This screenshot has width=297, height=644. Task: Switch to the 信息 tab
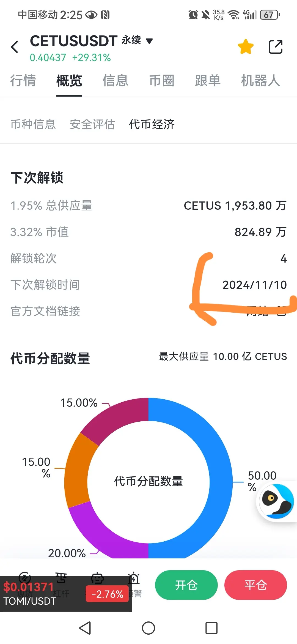click(x=116, y=81)
